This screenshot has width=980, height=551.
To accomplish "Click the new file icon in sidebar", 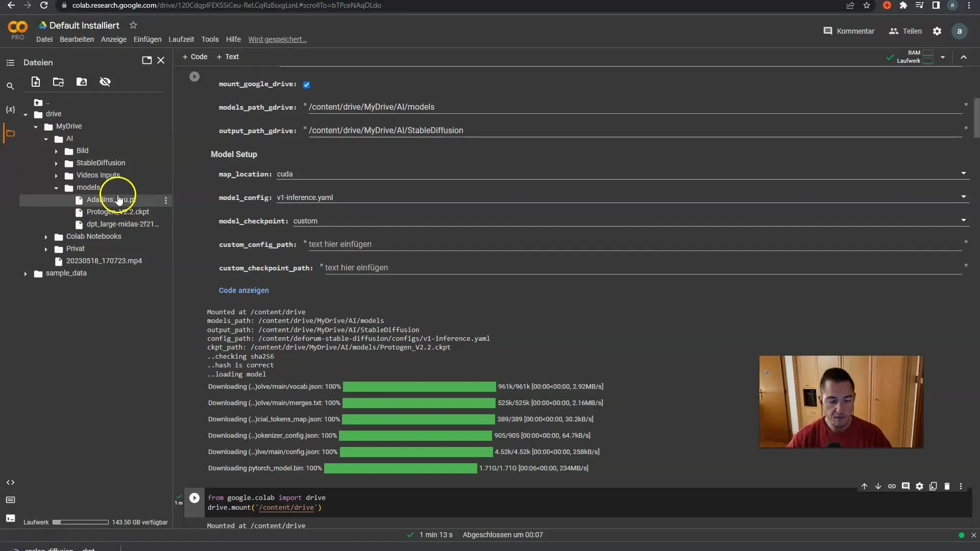I will coord(36,82).
